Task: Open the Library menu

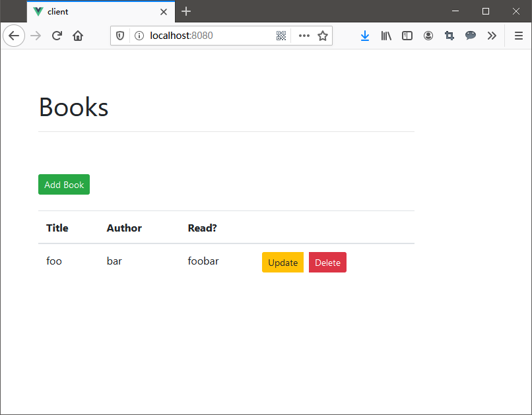Action: [x=386, y=36]
